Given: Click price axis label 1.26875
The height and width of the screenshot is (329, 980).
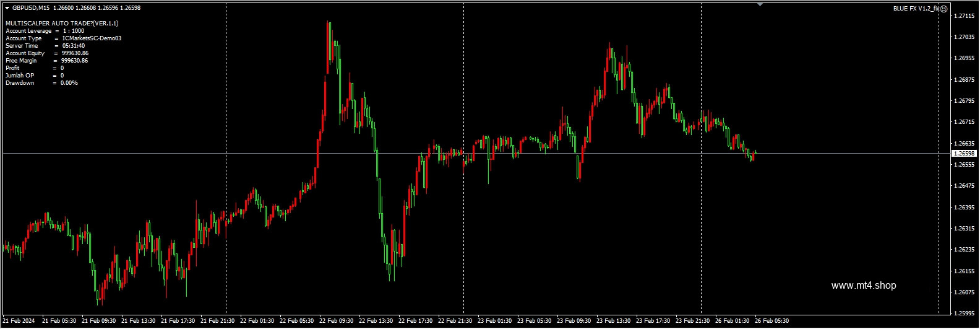Looking at the screenshot, I should [966, 80].
